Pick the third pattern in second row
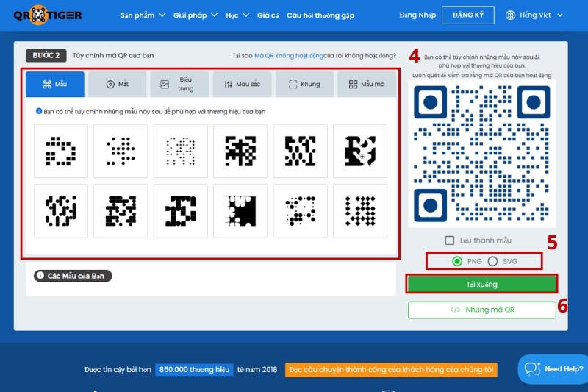This screenshot has height=392, width=588. pos(180,211)
